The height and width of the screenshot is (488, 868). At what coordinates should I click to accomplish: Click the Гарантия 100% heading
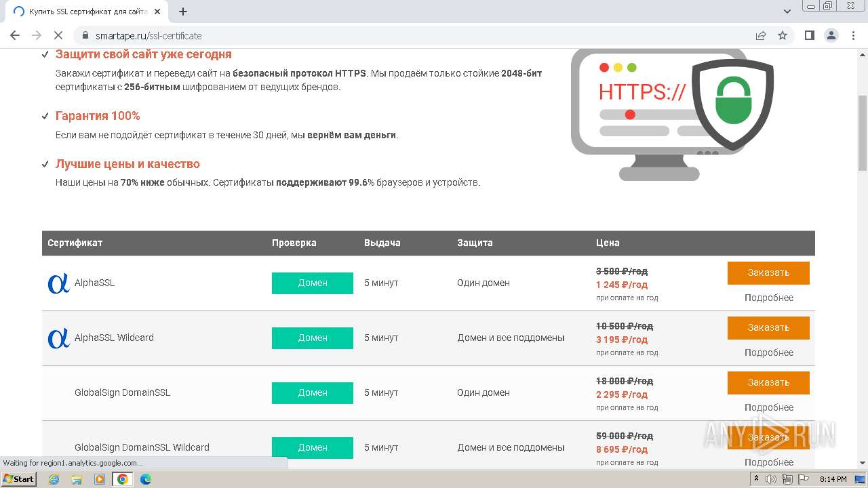tap(98, 116)
